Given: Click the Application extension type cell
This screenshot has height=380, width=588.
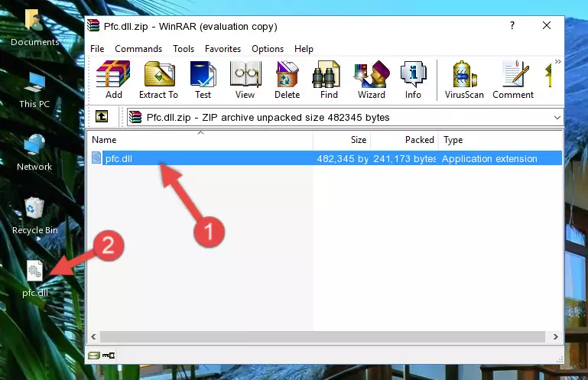Looking at the screenshot, I should (489, 159).
